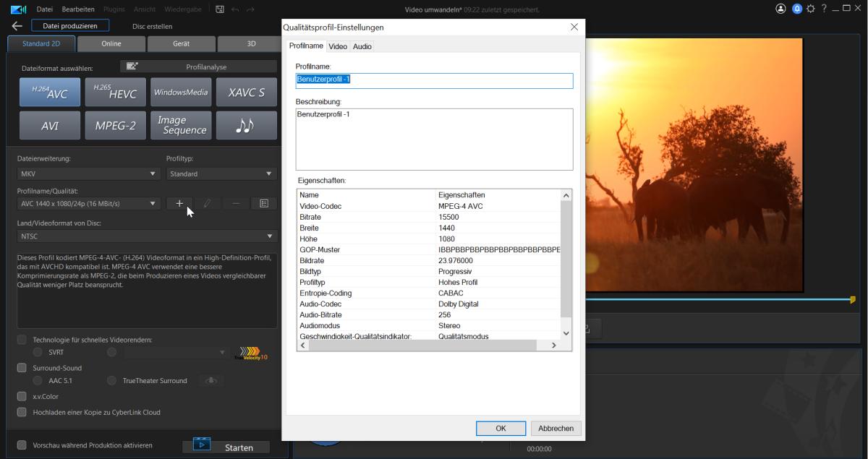Select the XAVC S format icon
The width and height of the screenshot is (868, 459).
click(x=246, y=93)
